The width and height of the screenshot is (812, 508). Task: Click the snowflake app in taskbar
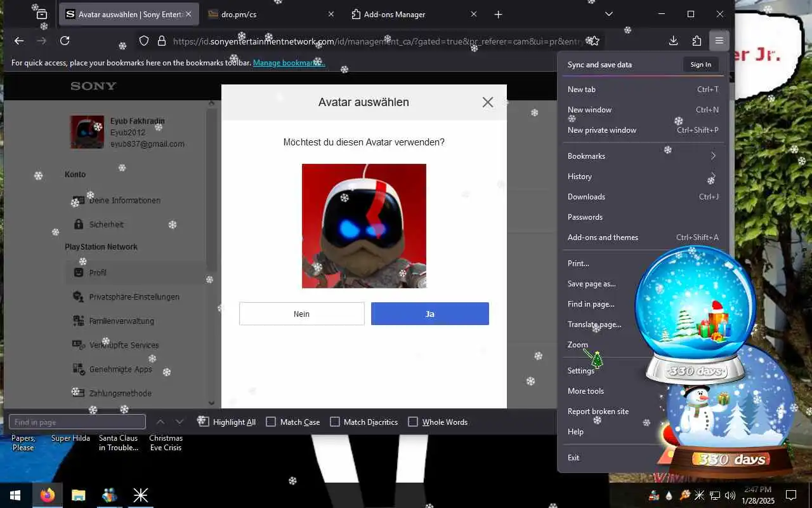pos(140,495)
